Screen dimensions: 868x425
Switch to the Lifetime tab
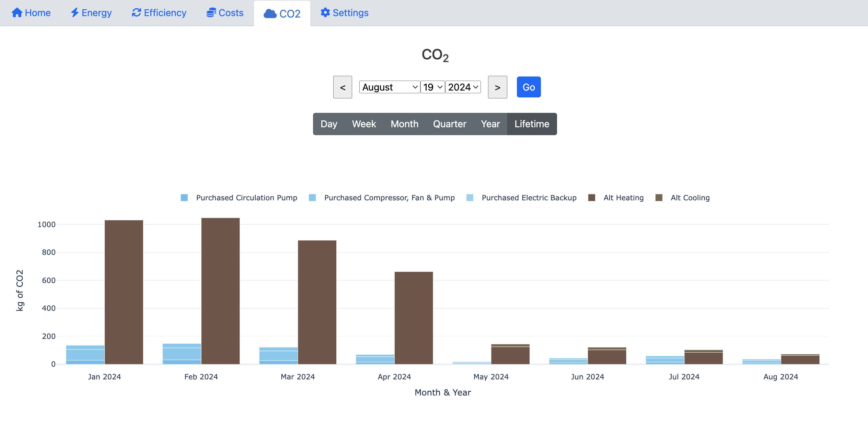click(x=531, y=123)
